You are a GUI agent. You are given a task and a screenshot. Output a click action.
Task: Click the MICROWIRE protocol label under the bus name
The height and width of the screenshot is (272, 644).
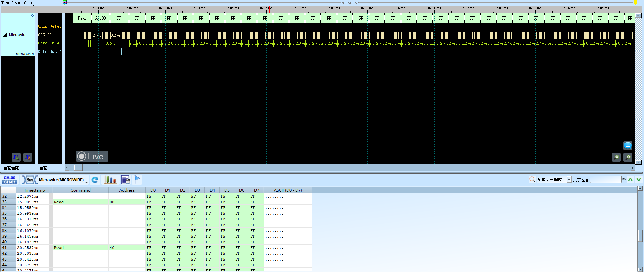coord(25,54)
